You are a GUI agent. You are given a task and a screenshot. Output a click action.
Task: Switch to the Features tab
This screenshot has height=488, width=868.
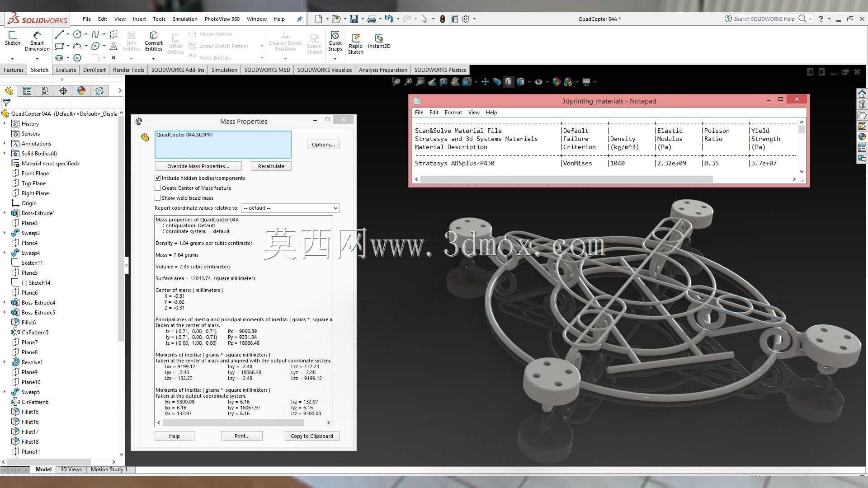coord(14,70)
